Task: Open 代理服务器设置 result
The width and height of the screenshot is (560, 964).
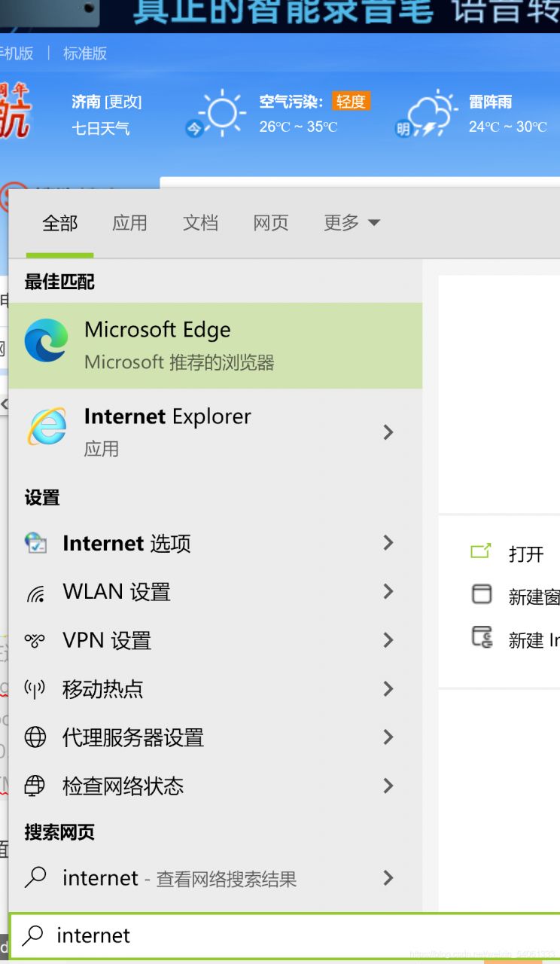Action: click(x=215, y=737)
